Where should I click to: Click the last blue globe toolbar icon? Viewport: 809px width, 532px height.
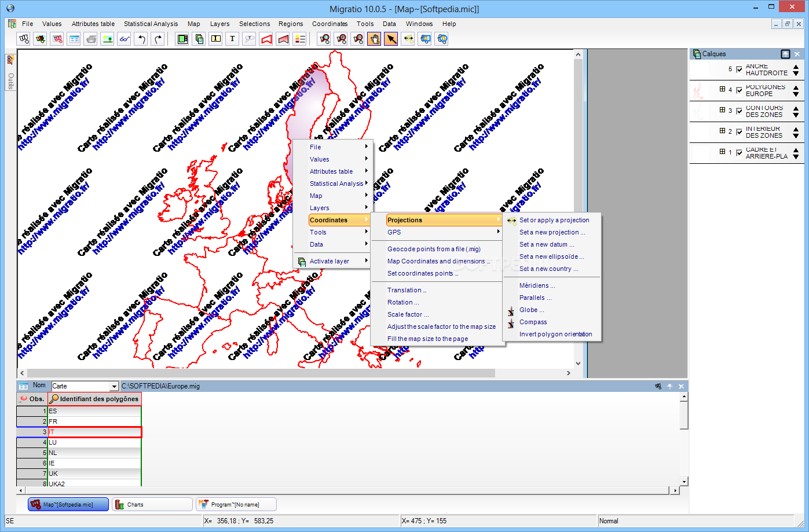tap(442, 39)
